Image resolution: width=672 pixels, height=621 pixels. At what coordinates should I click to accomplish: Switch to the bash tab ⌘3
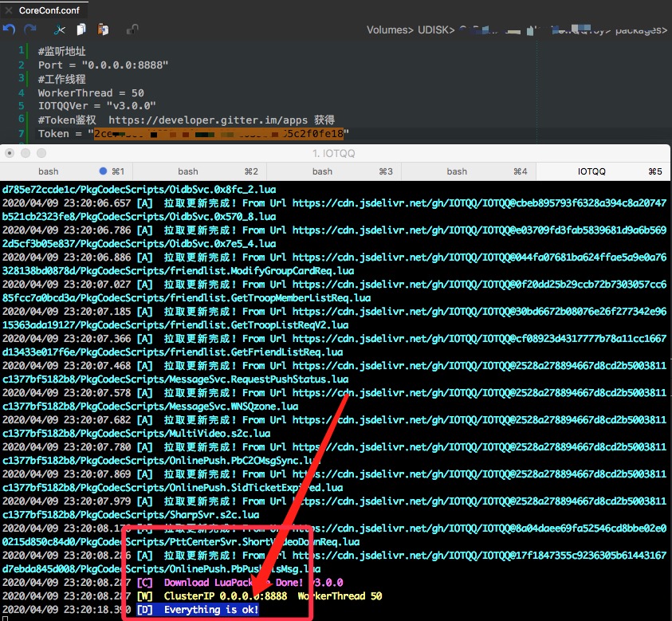tap(334, 171)
